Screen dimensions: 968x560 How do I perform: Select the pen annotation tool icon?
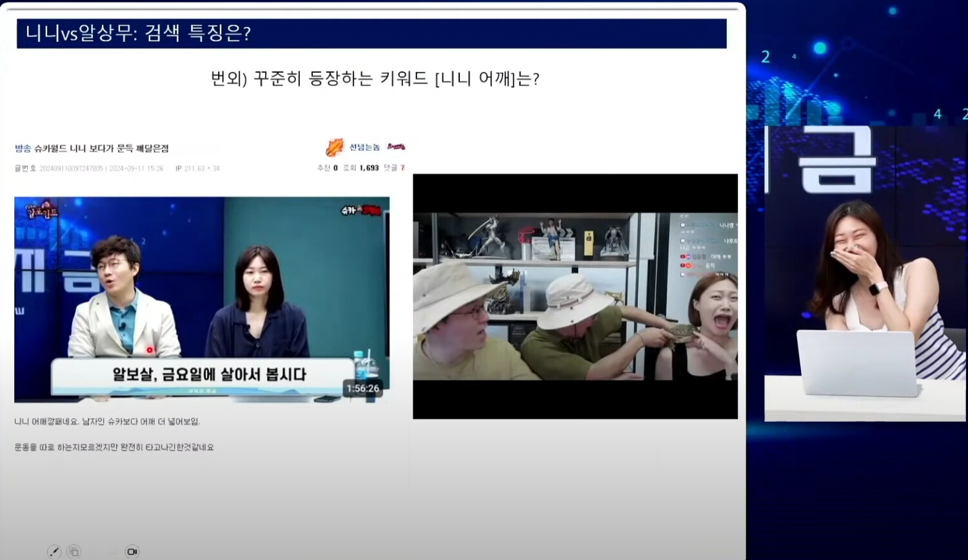pyautogui.click(x=54, y=552)
